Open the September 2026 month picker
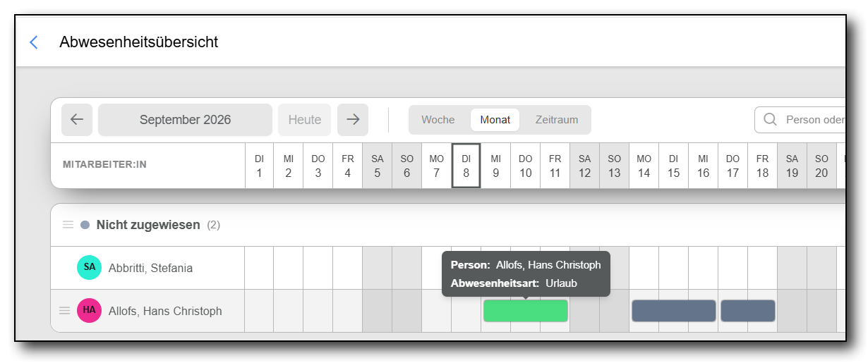Image resolution: width=868 pixels, height=363 pixels. pyautogui.click(x=185, y=120)
